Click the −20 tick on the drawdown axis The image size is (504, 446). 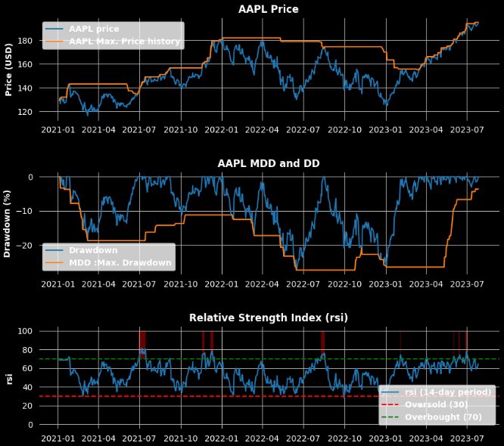(x=25, y=246)
